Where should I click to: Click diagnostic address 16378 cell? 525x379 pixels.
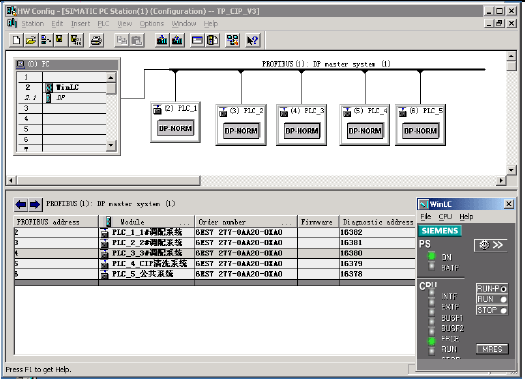[377, 274]
